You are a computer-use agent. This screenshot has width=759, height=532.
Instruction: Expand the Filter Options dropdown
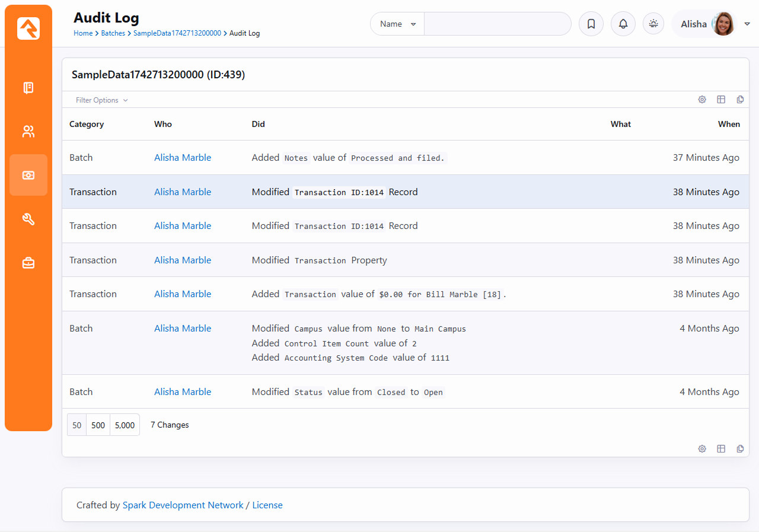101,100
